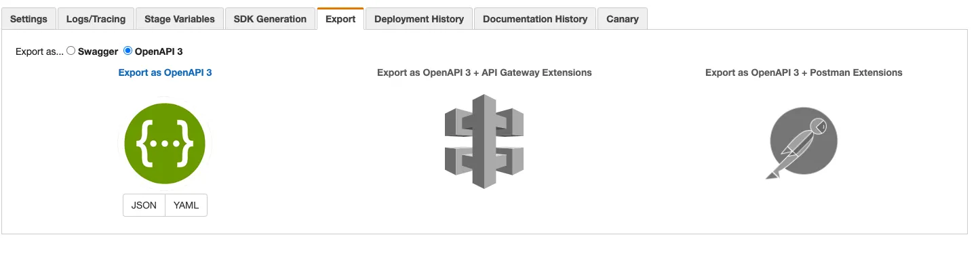Download the export as JSON
Screen dimensions: 980x279
click(x=144, y=205)
